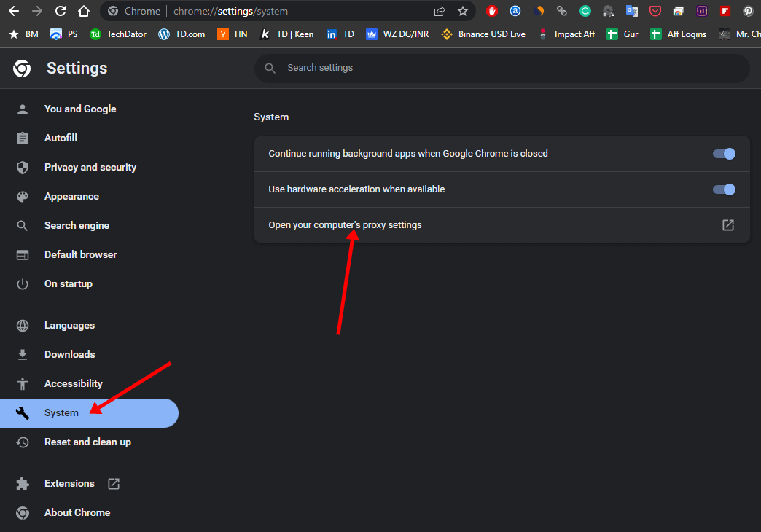Go to Downloads settings
761x532 pixels.
pos(90,354)
